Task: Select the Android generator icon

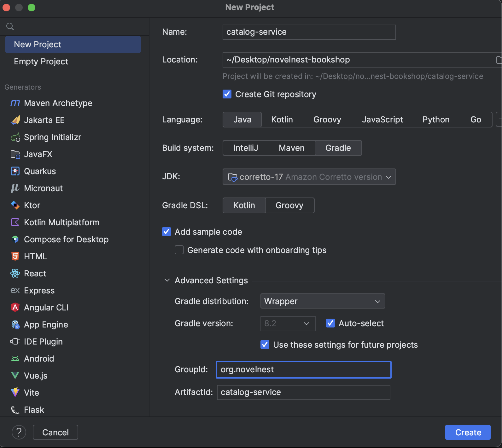Action: 15,359
